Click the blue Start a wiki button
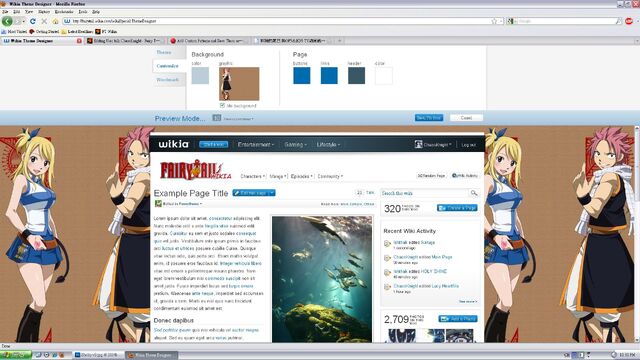 coord(213,144)
